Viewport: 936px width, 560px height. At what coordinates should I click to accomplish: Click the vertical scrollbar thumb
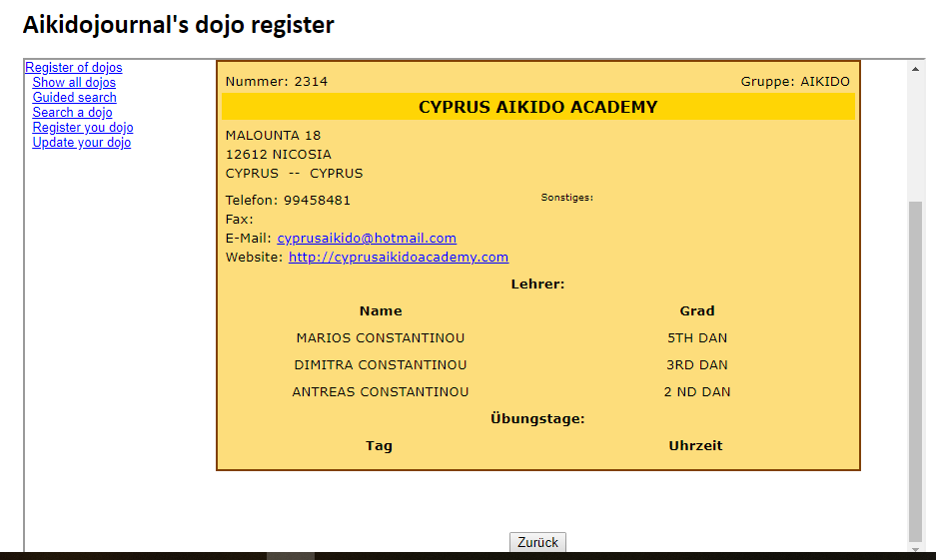point(915,369)
